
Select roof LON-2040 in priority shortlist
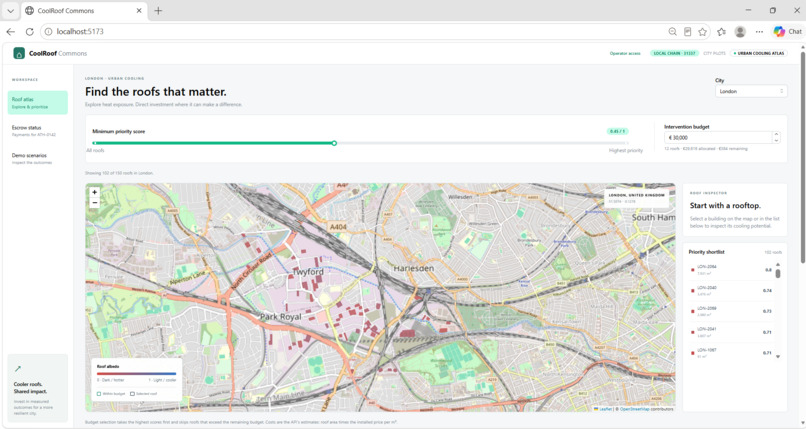pos(731,291)
